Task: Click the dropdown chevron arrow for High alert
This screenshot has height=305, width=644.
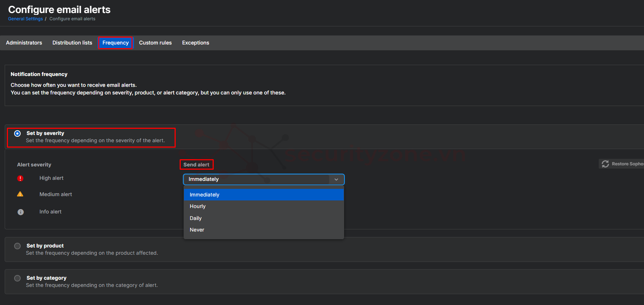Action: pos(336,179)
